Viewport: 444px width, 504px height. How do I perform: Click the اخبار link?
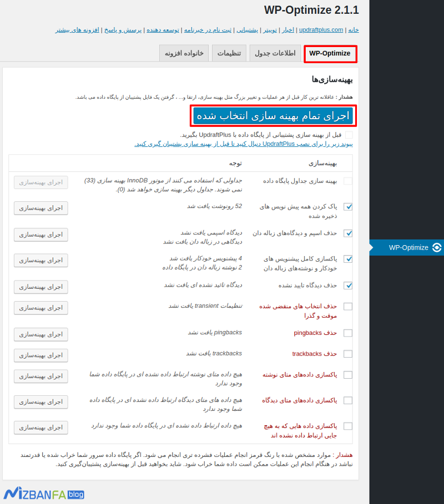pyautogui.click(x=288, y=30)
